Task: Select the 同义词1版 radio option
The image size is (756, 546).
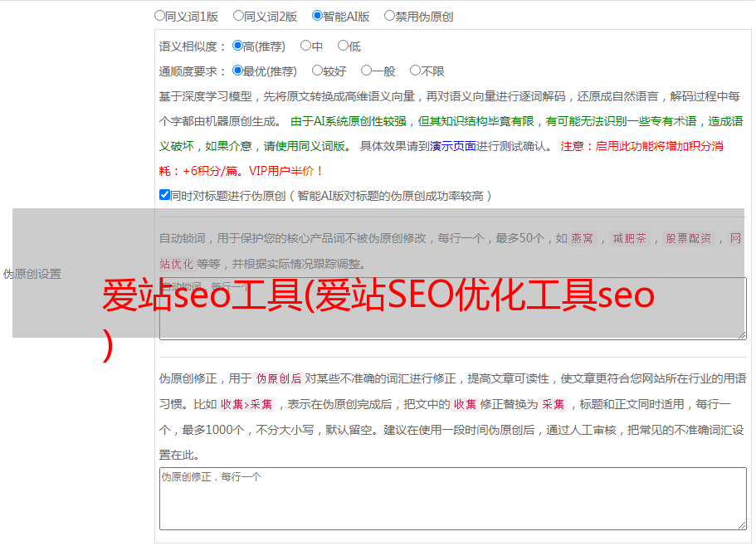Action: click(x=160, y=16)
